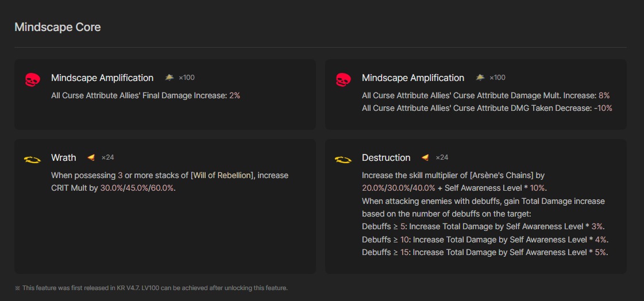Click the ×100 material icon in the Curse Damage Mult. card

pyautogui.click(x=480, y=78)
